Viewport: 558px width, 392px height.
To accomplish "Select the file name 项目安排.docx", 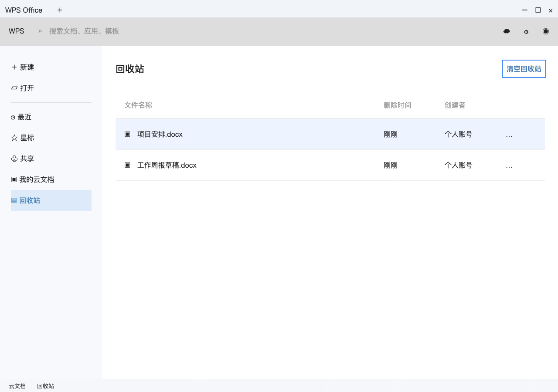I will (x=160, y=134).
